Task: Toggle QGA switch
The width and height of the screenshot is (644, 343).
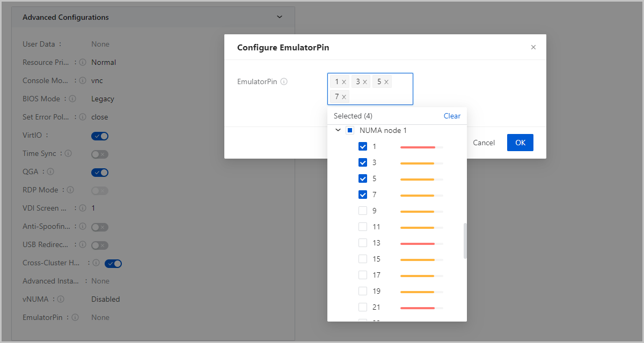Action: pos(100,173)
